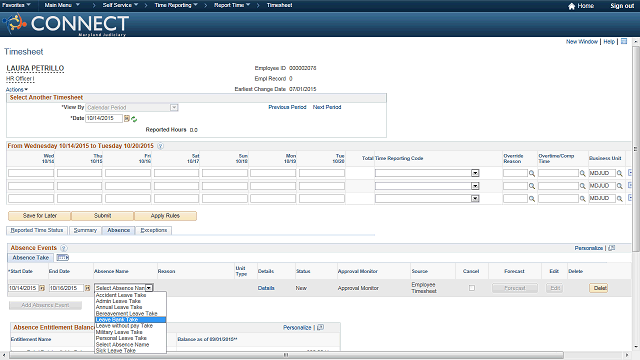640x360 pixels.
Task: Open Override Reason lookup in first timesheet row
Action: pos(532,173)
